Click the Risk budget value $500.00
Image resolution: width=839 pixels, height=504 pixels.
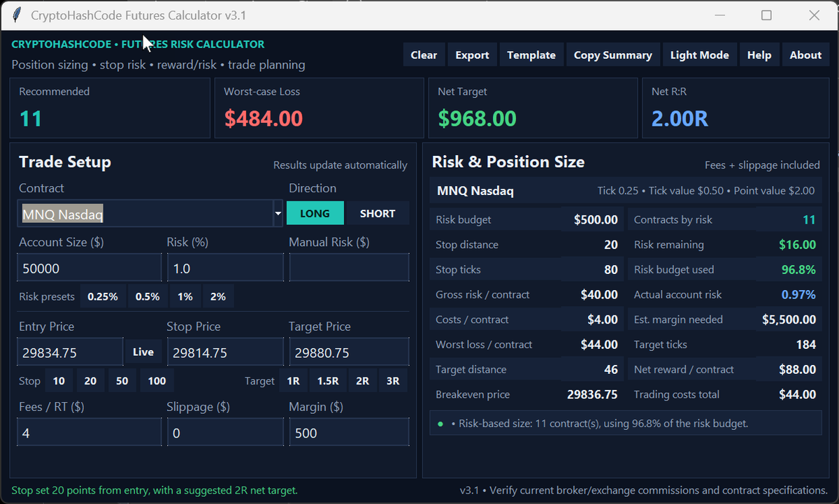[x=596, y=219]
